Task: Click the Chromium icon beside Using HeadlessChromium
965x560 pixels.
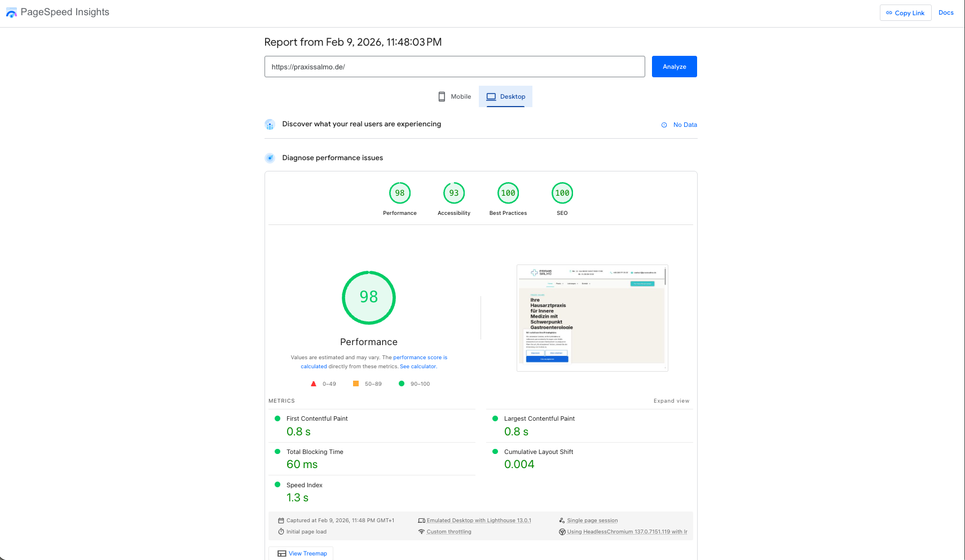Action: pos(562,531)
